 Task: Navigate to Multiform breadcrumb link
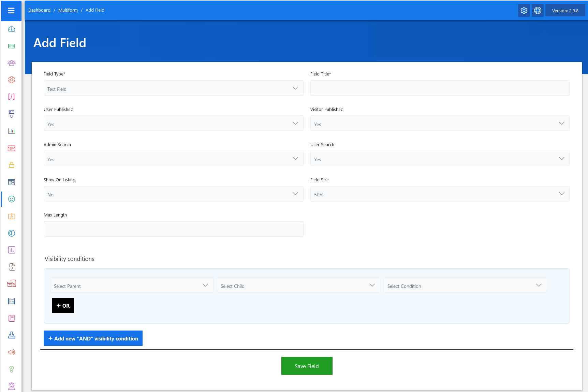pos(68,10)
